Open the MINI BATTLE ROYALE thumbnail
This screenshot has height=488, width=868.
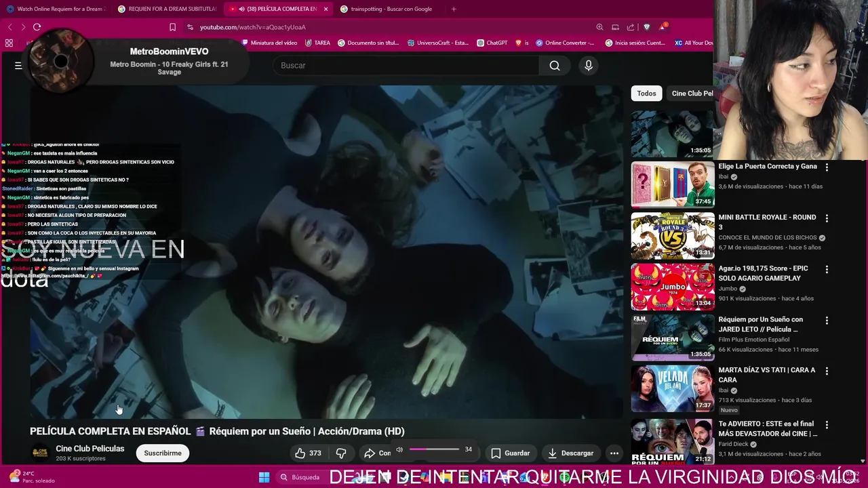point(672,236)
